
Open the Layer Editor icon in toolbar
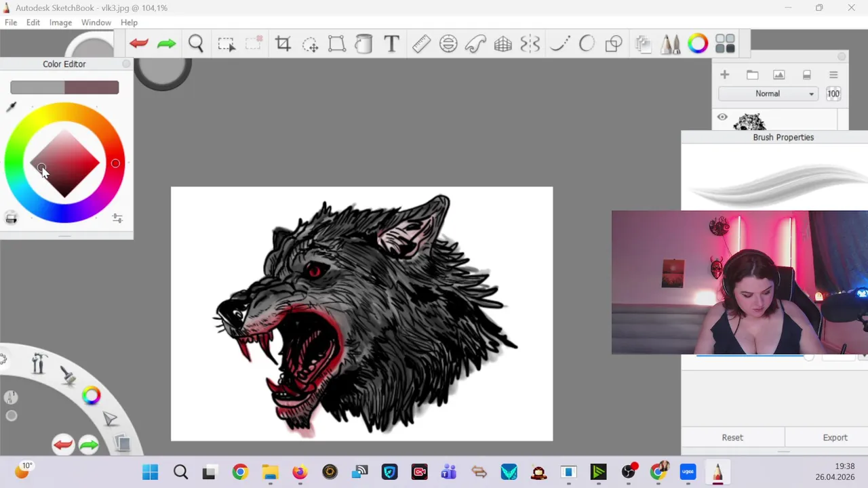pos(644,44)
